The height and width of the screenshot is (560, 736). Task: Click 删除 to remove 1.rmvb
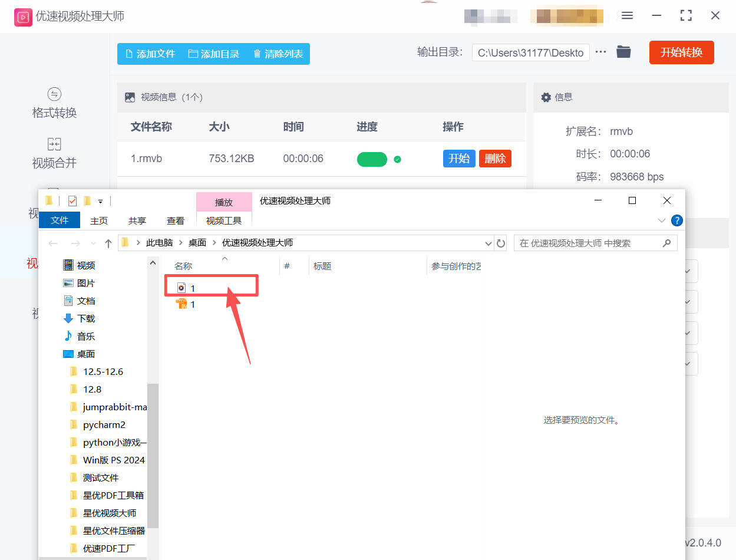[x=495, y=159]
